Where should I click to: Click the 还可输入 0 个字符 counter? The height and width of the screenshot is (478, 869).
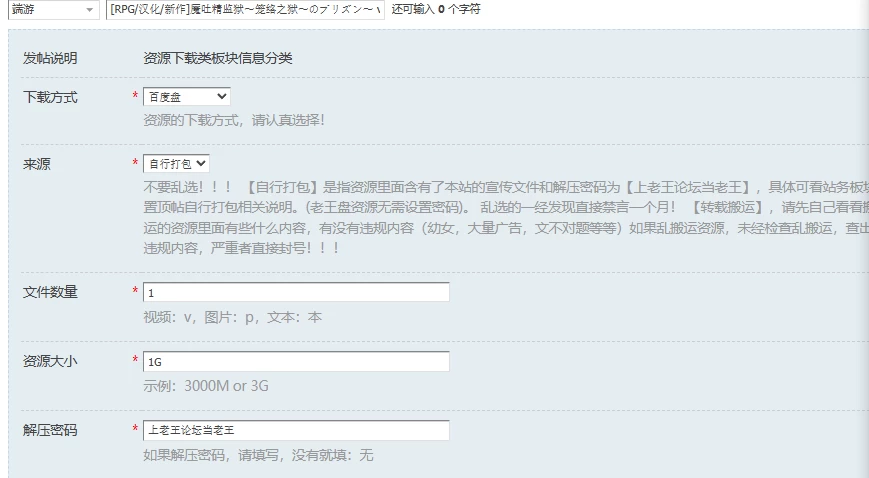click(436, 9)
